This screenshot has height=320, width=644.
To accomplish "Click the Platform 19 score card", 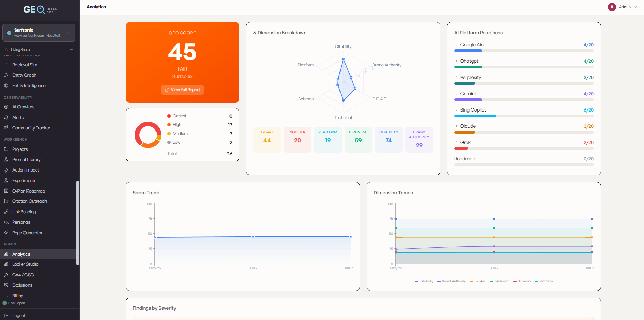I will coord(328,140).
